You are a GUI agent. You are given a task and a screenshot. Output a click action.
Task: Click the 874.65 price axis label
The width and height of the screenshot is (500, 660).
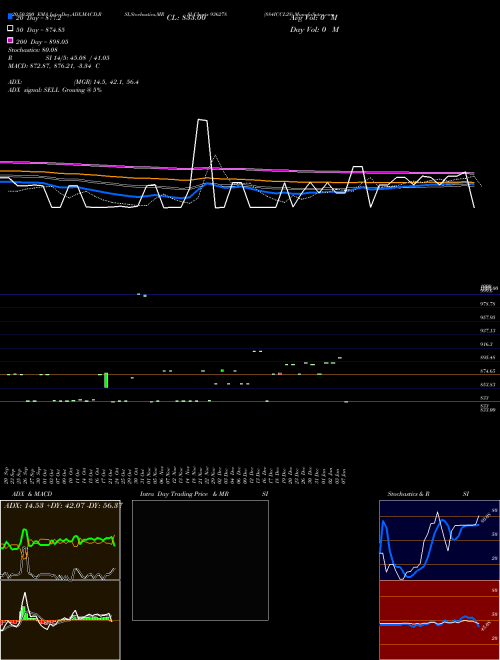(487, 371)
